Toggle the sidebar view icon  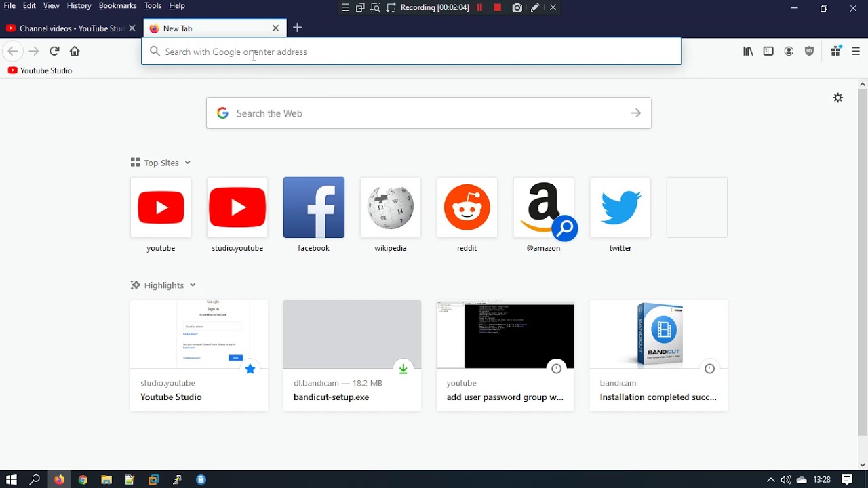(x=768, y=51)
